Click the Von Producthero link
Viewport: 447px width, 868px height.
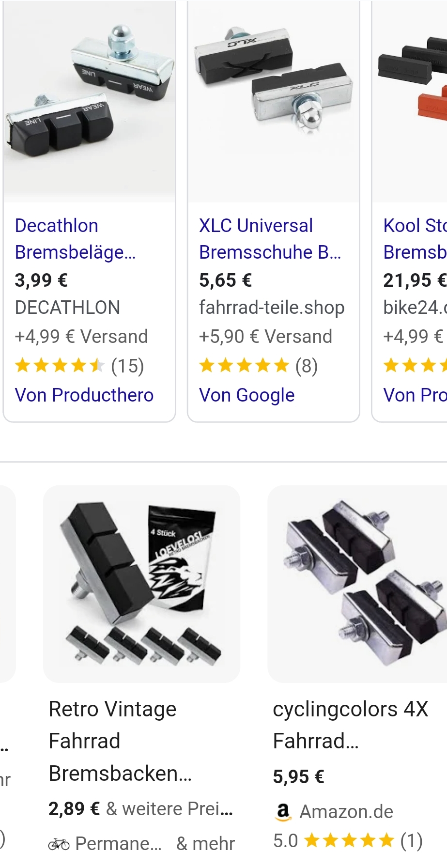coord(84,395)
